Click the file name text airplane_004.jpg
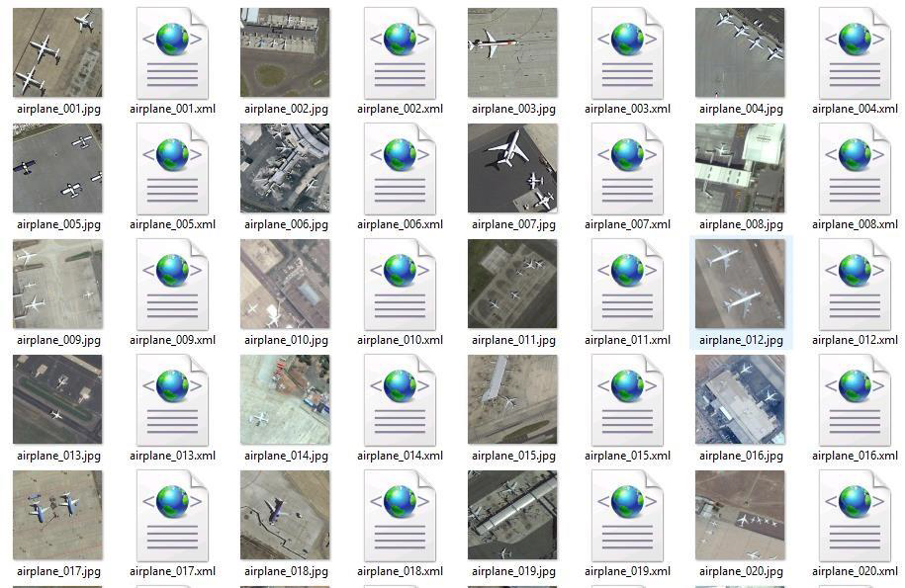This screenshot has width=905, height=588. [x=741, y=109]
